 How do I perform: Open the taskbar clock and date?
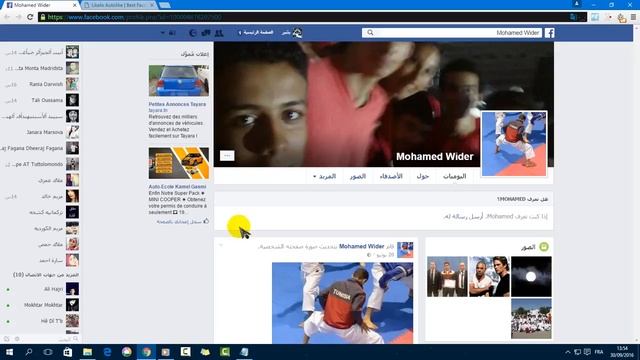pyautogui.click(x=622, y=352)
